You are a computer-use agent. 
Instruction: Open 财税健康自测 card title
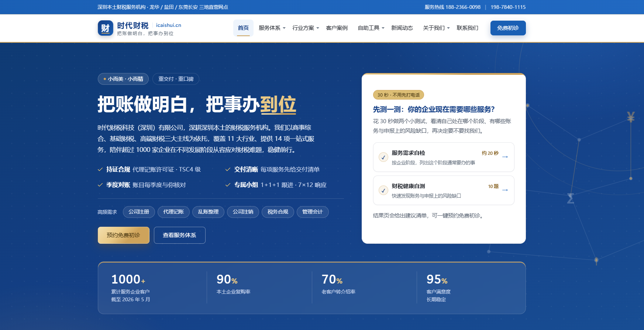(x=409, y=186)
